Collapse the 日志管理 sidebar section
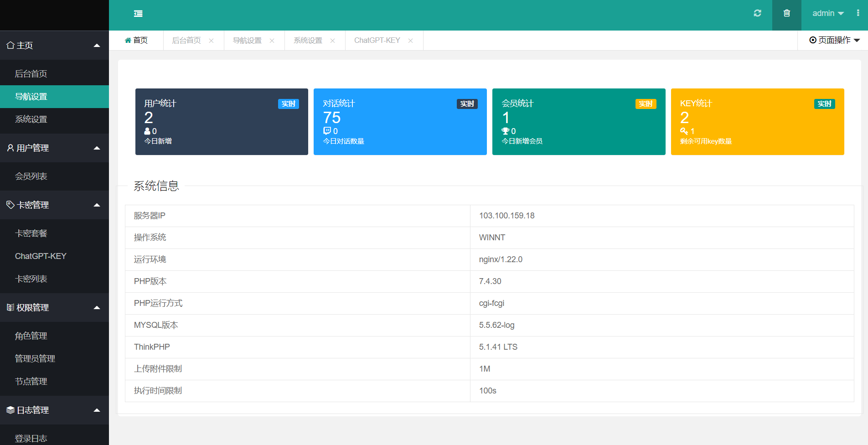868x445 pixels. pyautogui.click(x=54, y=410)
